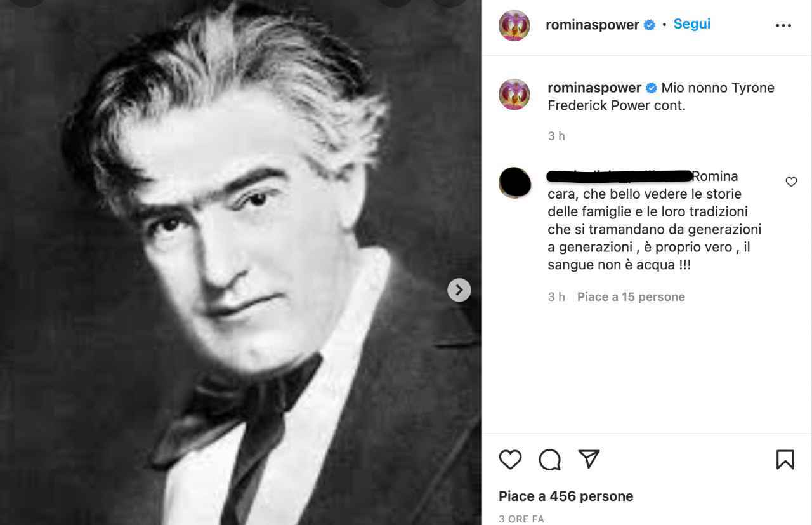Open the three-dot more options menu

(x=783, y=25)
